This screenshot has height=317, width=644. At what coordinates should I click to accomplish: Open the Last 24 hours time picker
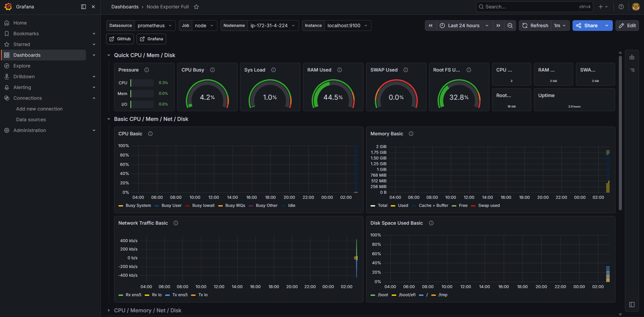tap(464, 26)
